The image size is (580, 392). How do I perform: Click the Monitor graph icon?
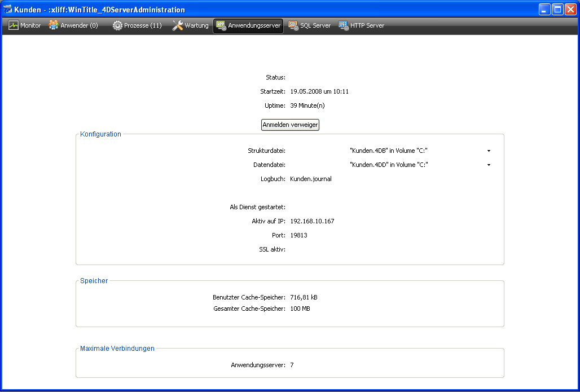click(x=14, y=25)
